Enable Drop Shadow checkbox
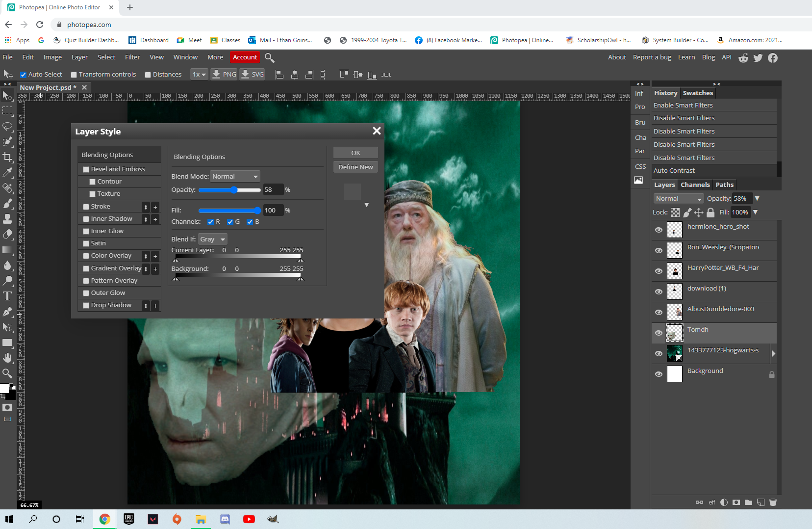This screenshot has height=529, width=812. (86, 305)
